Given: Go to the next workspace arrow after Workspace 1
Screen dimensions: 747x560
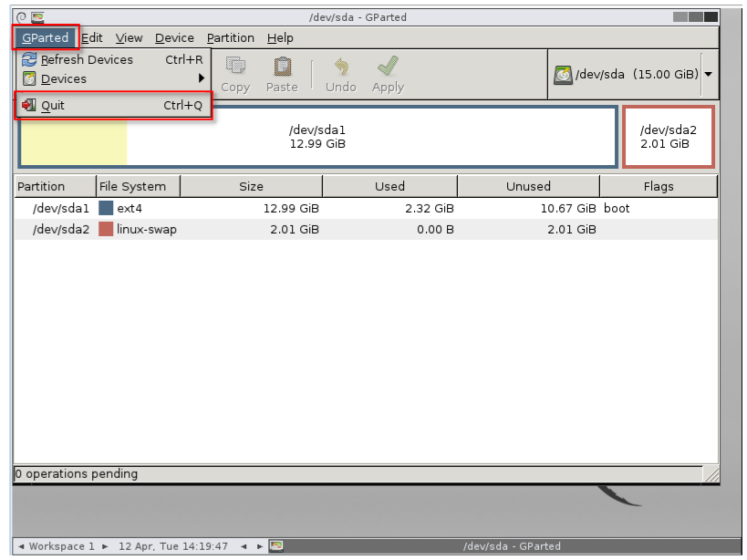Looking at the screenshot, I should 105,546.
